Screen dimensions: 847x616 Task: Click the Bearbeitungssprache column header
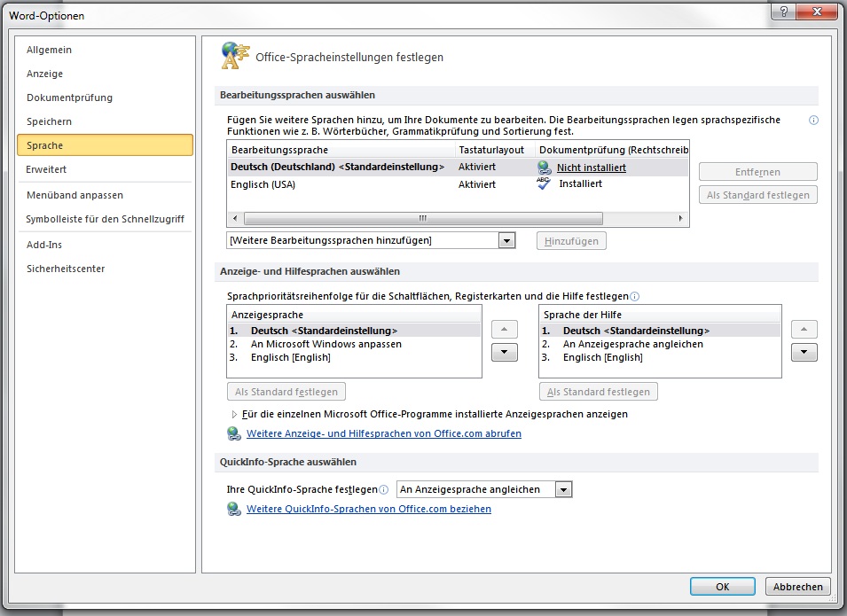(x=341, y=150)
